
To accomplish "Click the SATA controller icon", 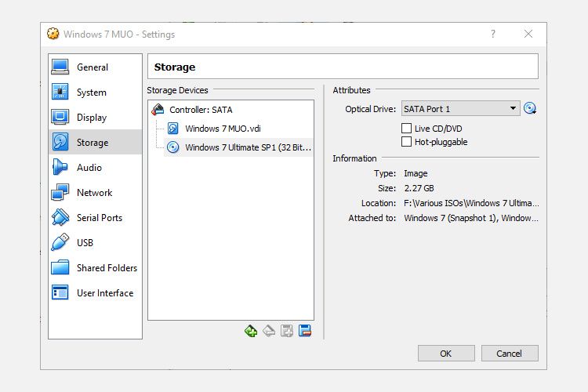I will click(158, 110).
